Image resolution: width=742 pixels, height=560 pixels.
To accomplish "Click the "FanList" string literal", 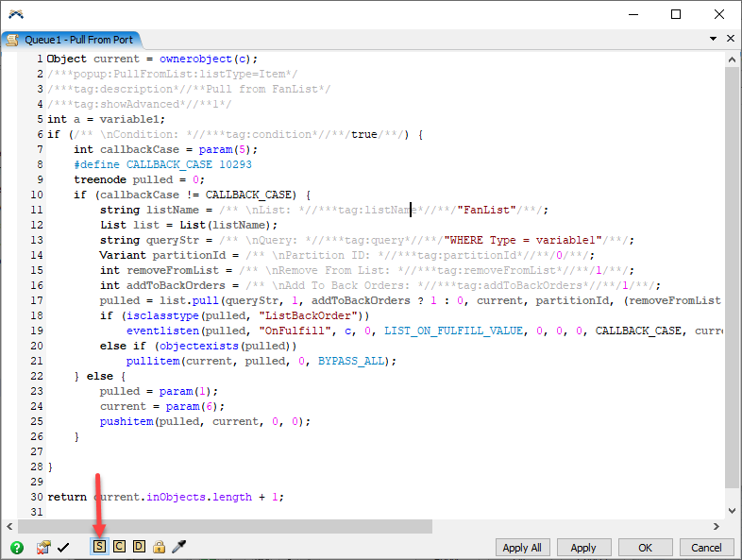I will coord(486,210).
